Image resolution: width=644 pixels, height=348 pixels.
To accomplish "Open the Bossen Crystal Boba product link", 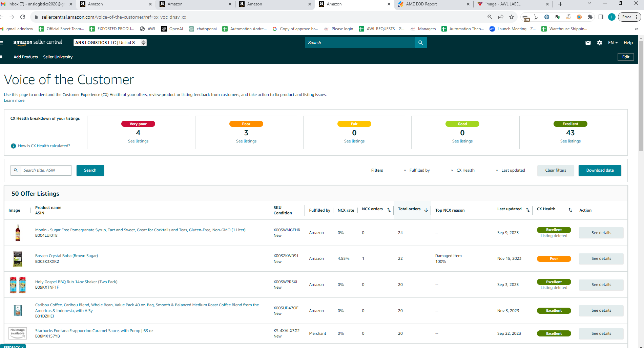I will [66, 256].
